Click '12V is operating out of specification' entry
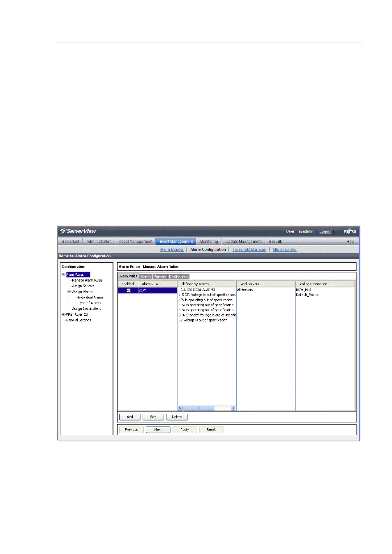 pos(206,300)
